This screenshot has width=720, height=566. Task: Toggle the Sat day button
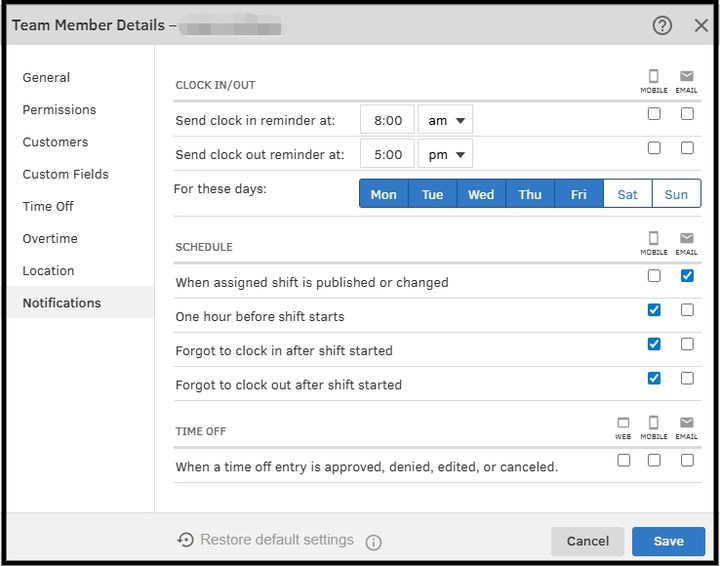pyautogui.click(x=627, y=194)
